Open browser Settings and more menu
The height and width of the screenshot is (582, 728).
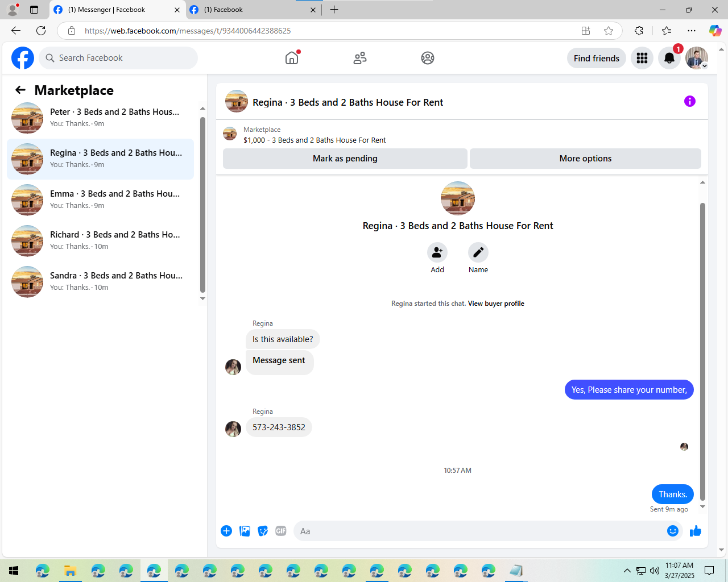692,31
